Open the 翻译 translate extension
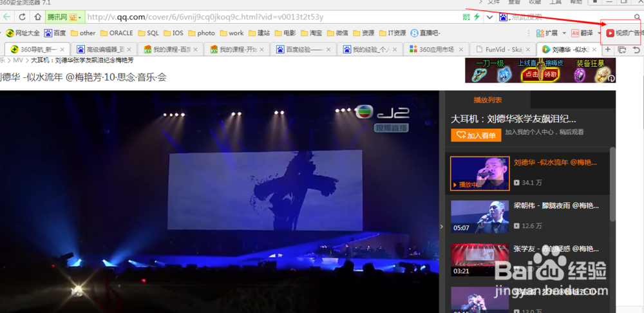644x313 pixels. [584, 33]
